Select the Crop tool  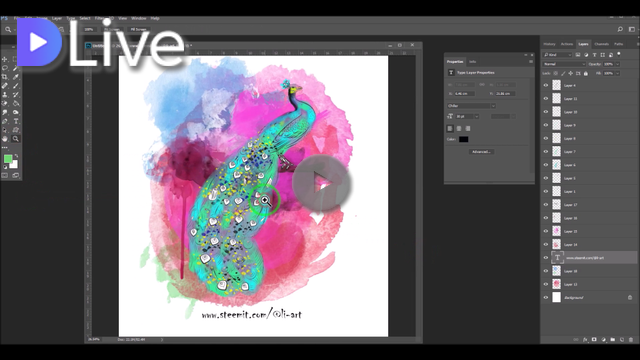(5, 77)
